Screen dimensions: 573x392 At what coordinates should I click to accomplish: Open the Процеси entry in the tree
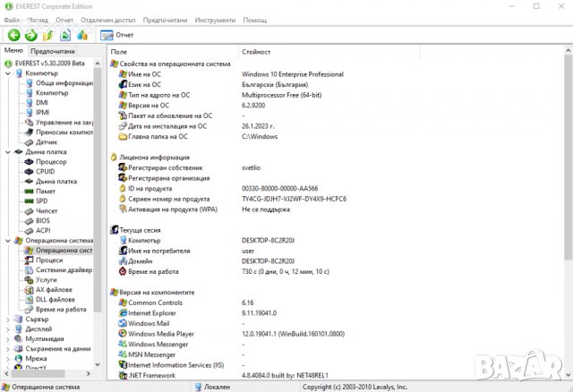point(49,260)
